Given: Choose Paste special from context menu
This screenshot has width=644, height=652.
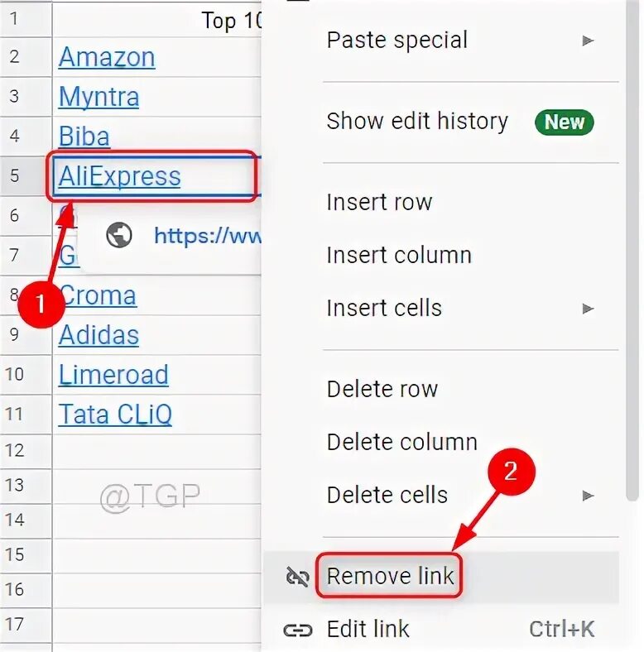Looking at the screenshot, I should [x=441, y=41].
